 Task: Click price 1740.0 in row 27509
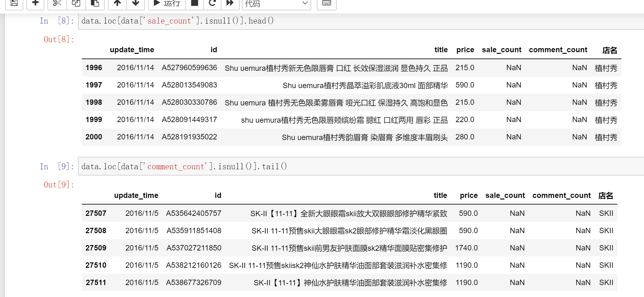(x=466, y=248)
